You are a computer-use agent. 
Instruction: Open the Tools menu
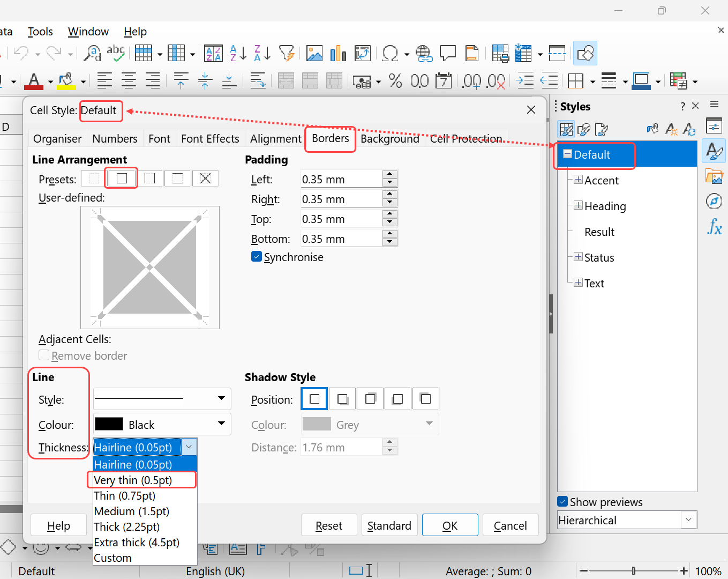click(40, 32)
